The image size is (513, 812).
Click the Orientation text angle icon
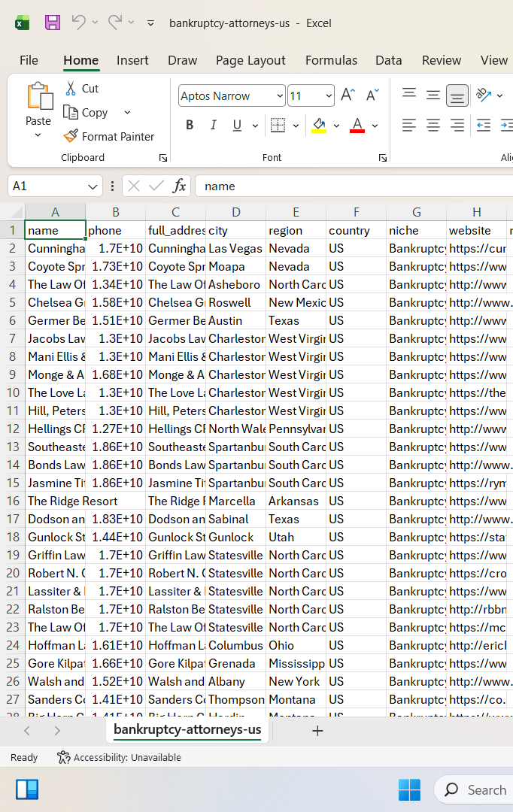pos(484,94)
